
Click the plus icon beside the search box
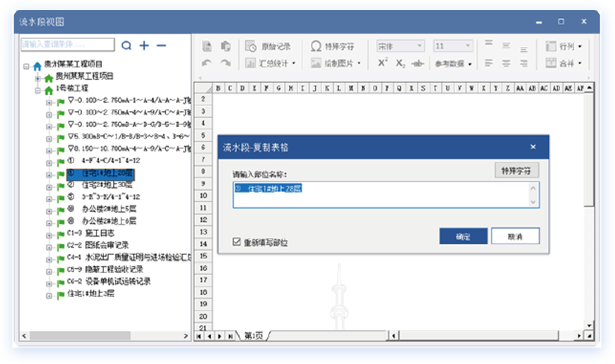[144, 45]
